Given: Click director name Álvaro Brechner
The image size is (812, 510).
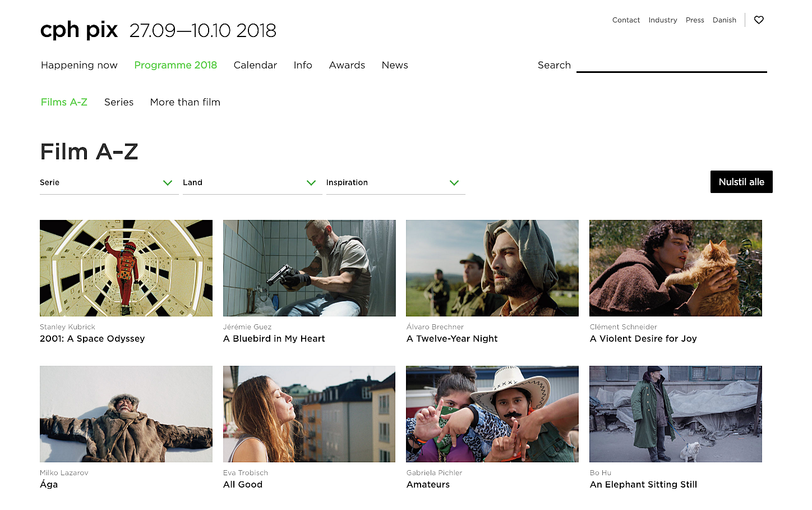Looking at the screenshot, I should 435,327.
